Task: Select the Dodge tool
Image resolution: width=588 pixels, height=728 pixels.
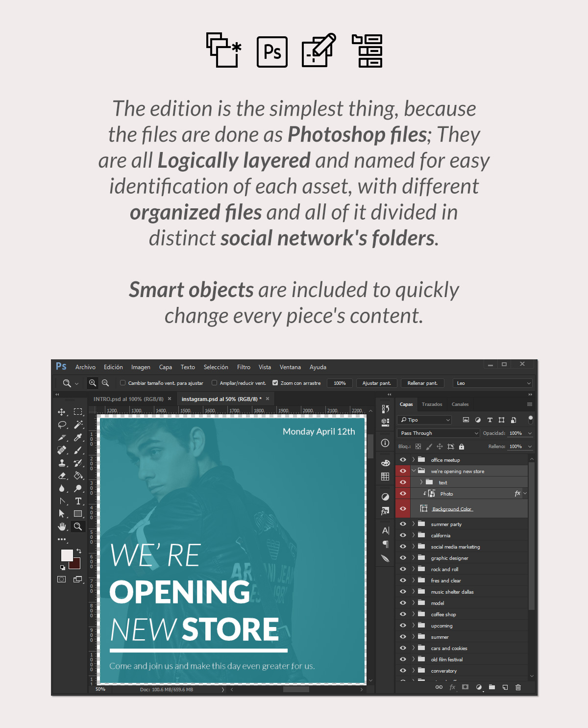Action: coord(78,488)
